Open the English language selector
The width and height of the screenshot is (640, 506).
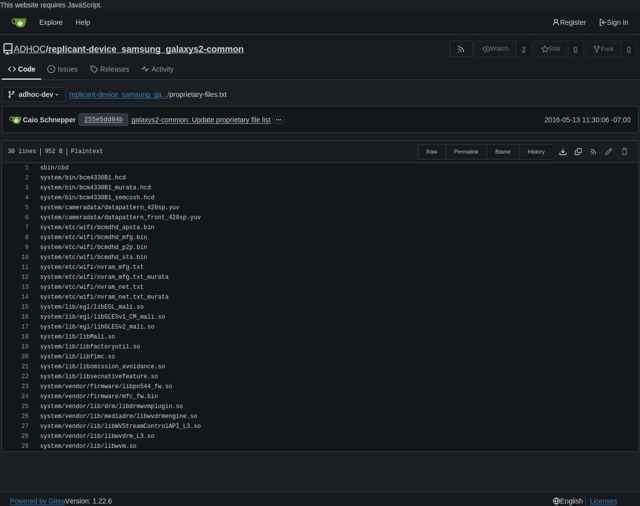567,501
